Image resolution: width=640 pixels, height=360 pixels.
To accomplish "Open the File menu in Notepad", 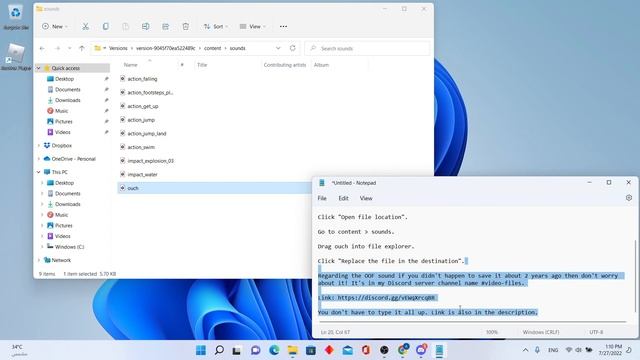I will point(322,198).
